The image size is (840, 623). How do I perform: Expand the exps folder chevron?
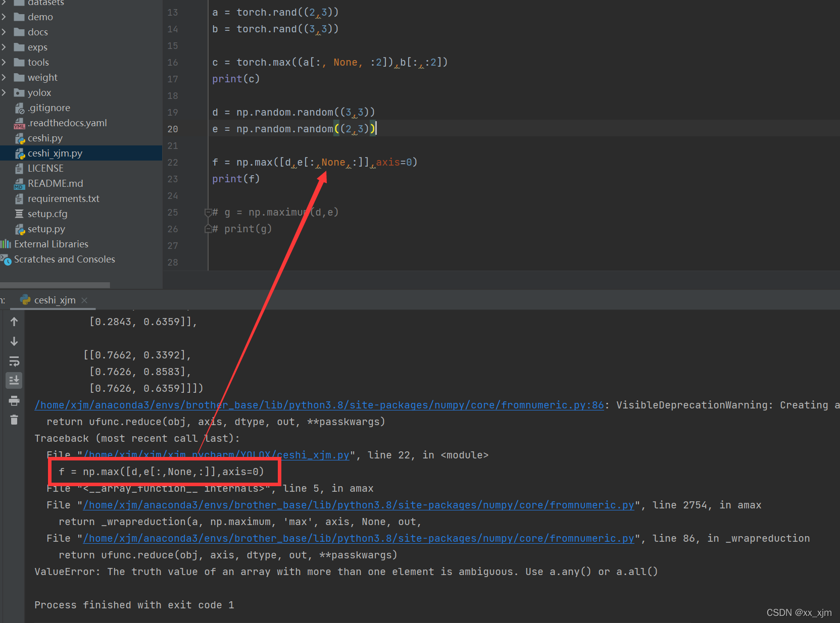pyautogui.click(x=4, y=47)
